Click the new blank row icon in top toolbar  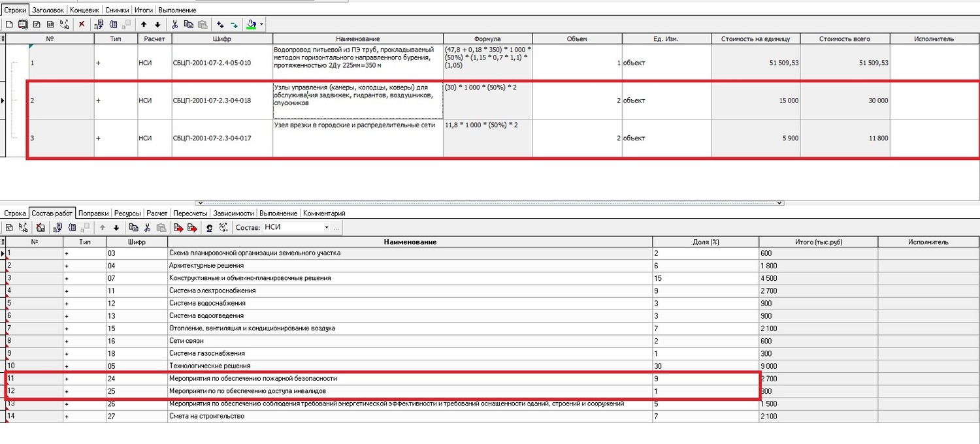9,24
